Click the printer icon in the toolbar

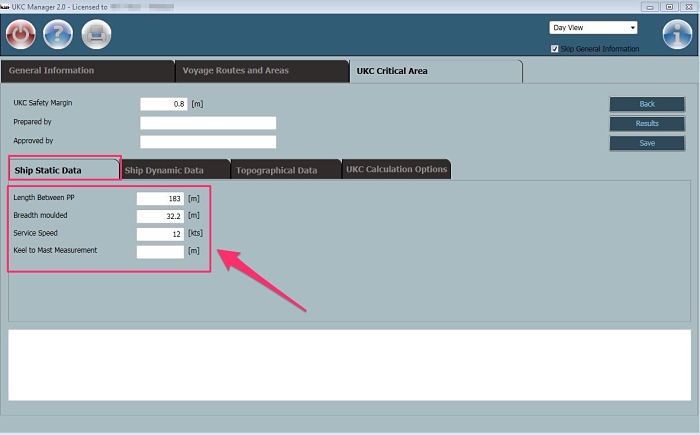click(x=96, y=35)
